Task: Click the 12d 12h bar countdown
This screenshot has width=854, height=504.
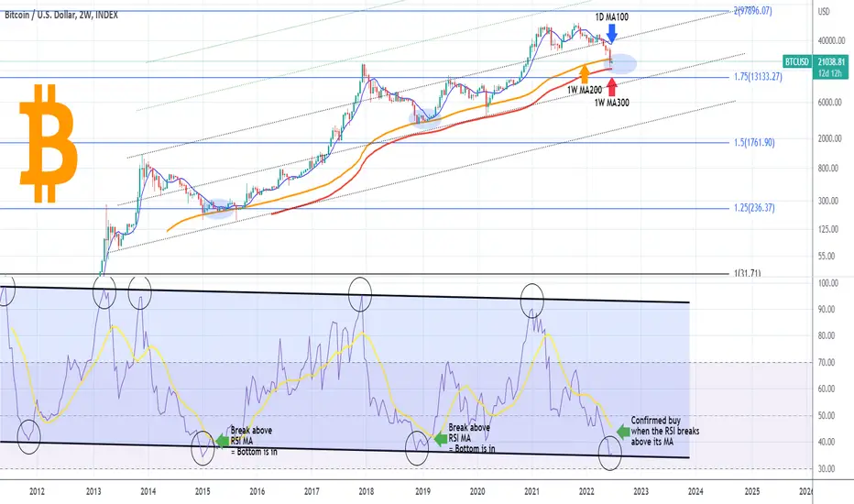Action: tap(830, 73)
